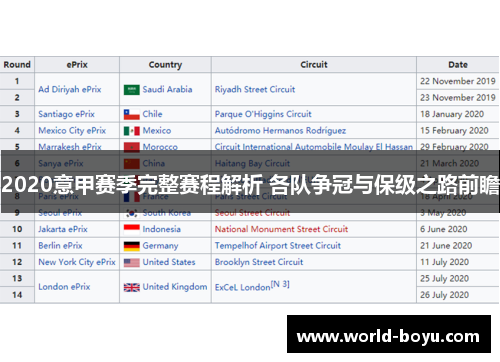The image size is (500, 362).
Task: Click the Germany flag icon
Action: tap(132, 246)
